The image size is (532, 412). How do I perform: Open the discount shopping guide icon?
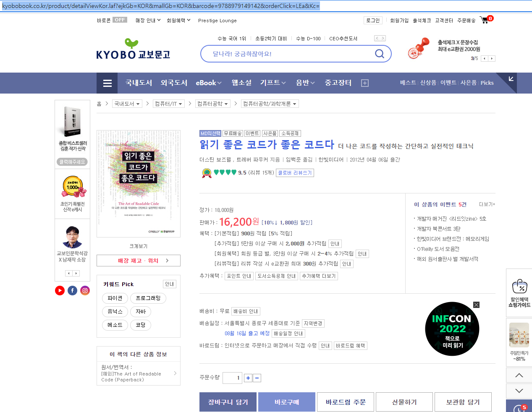tap(519, 294)
